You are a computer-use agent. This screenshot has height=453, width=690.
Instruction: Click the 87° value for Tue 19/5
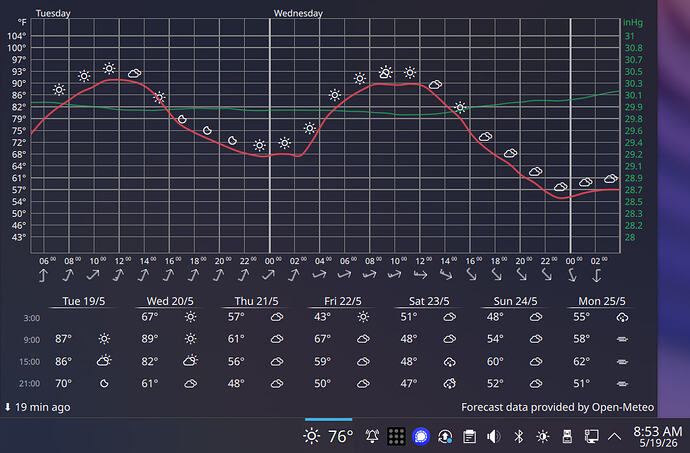(63, 339)
